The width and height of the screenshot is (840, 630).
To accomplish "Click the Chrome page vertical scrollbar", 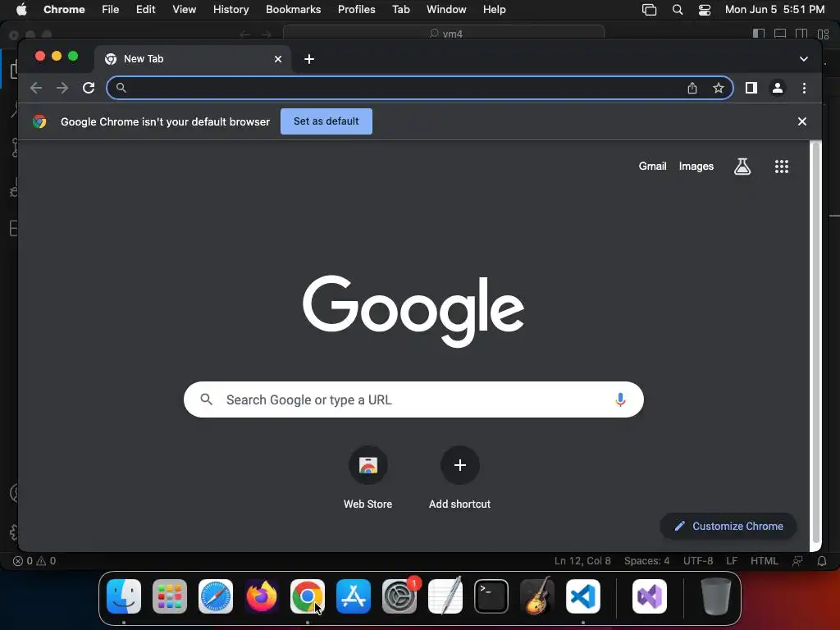I will pyautogui.click(x=816, y=343).
